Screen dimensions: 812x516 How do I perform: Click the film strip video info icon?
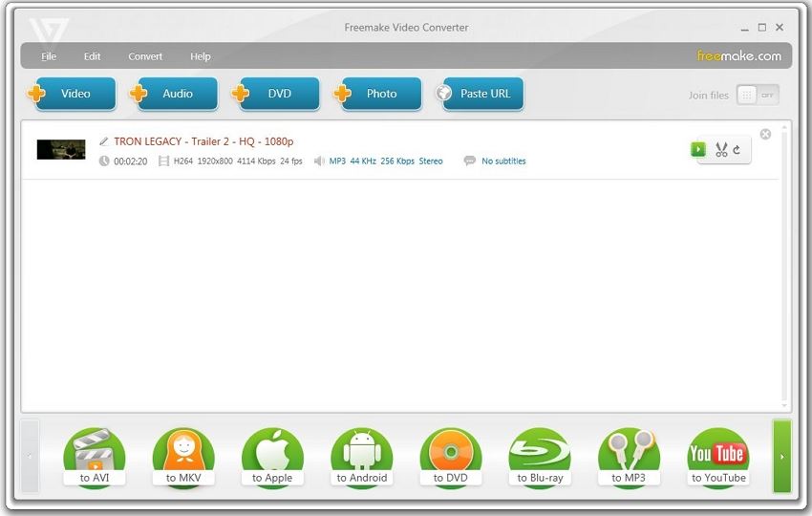point(163,161)
